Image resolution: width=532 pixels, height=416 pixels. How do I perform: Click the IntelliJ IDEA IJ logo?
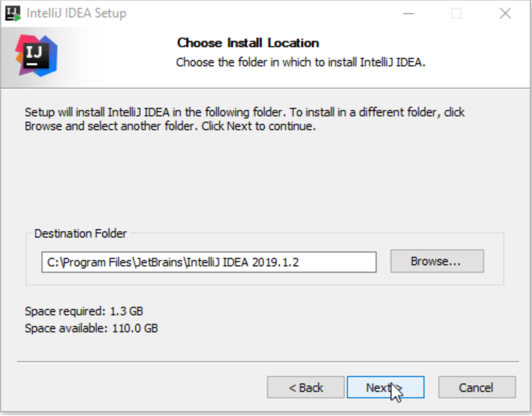click(x=36, y=55)
